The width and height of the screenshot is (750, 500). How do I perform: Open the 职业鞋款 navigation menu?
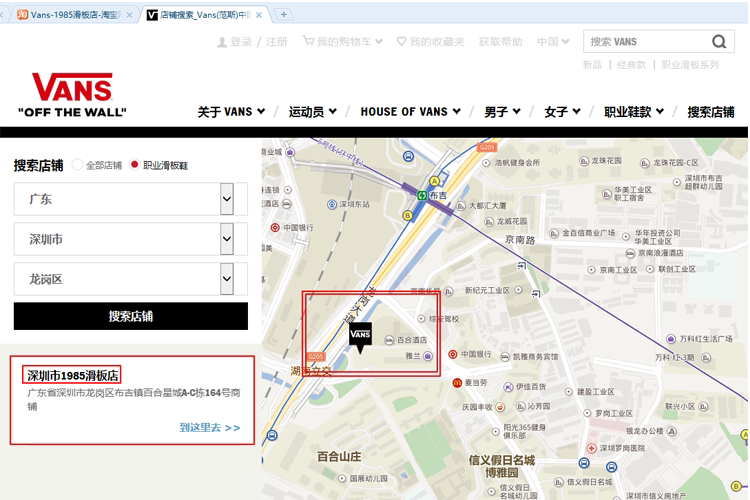pyautogui.click(x=634, y=112)
